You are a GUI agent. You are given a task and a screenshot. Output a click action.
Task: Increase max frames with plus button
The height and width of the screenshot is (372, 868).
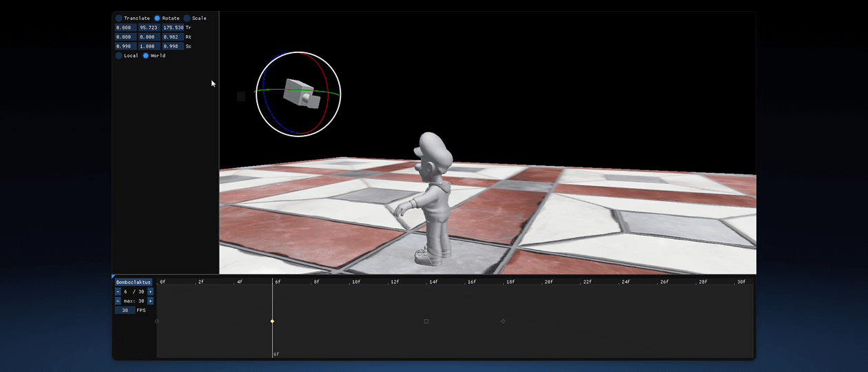[150, 301]
